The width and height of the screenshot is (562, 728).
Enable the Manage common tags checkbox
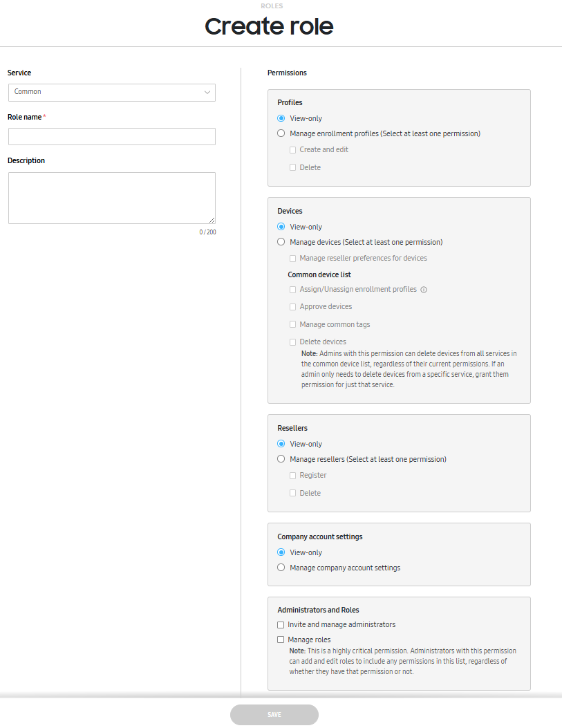pyautogui.click(x=292, y=324)
